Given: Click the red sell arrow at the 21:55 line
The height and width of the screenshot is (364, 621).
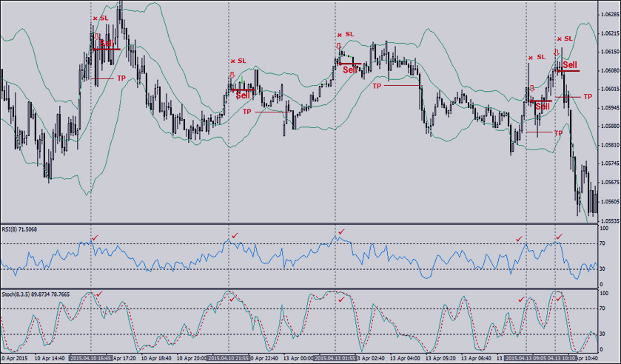Looking at the screenshot, I should pyautogui.click(x=232, y=75).
